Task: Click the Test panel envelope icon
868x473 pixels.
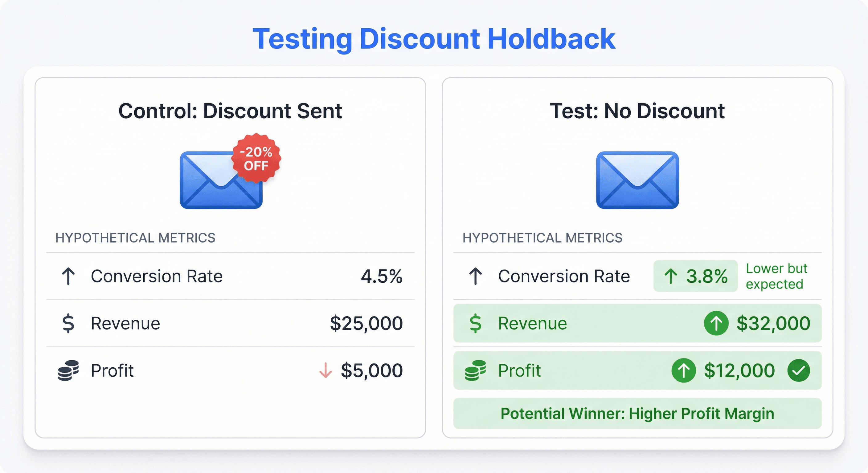Action: (637, 180)
